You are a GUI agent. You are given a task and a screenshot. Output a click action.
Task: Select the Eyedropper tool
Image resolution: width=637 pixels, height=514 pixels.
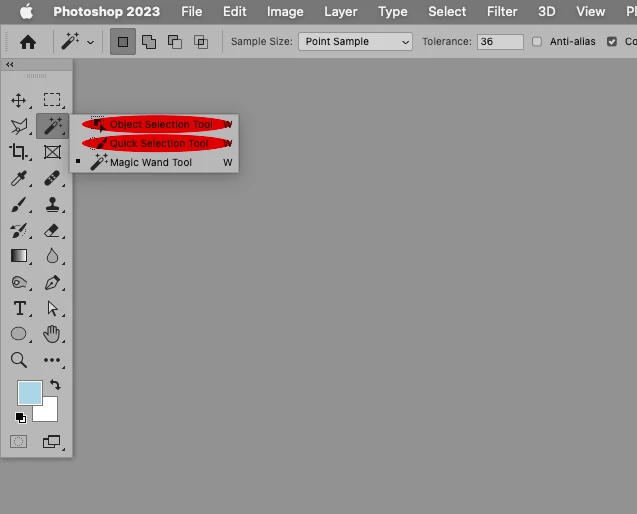point(19,178)
